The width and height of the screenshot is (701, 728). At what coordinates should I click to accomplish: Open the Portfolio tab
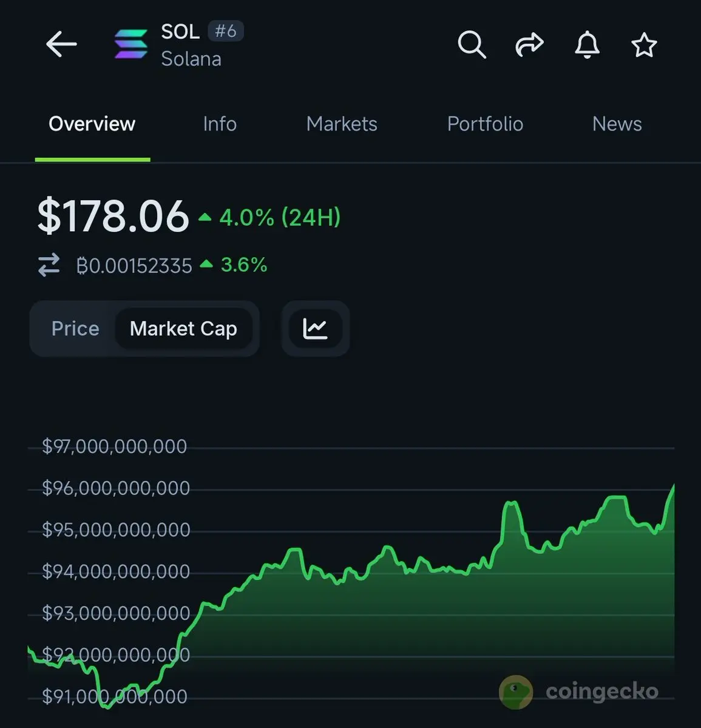[485, 124]
